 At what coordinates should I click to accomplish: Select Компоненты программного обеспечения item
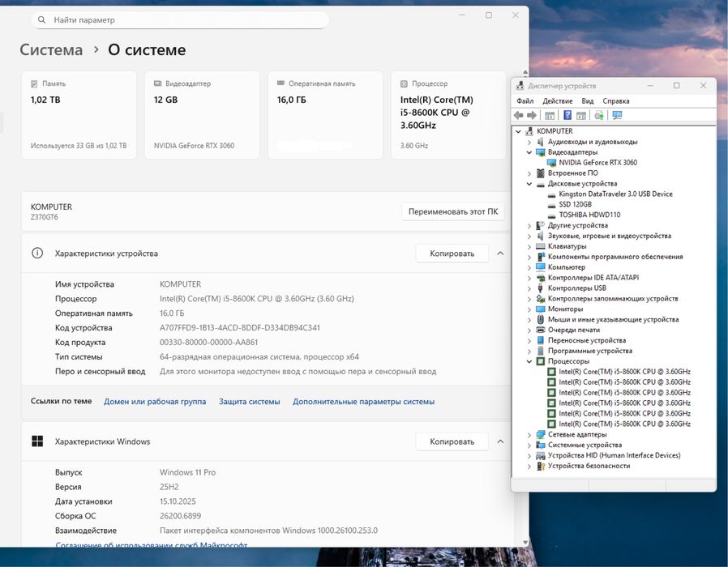[x=615, y=257]
